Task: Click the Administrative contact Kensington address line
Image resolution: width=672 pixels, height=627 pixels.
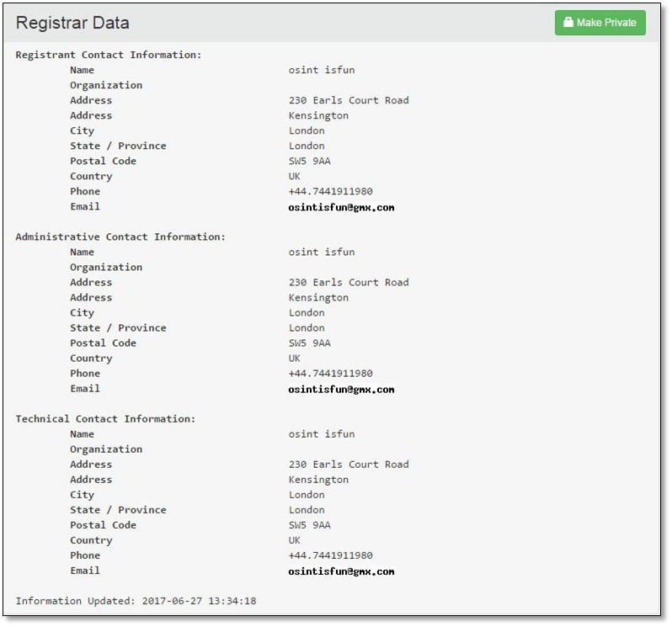Action: [x=318, y=297]
